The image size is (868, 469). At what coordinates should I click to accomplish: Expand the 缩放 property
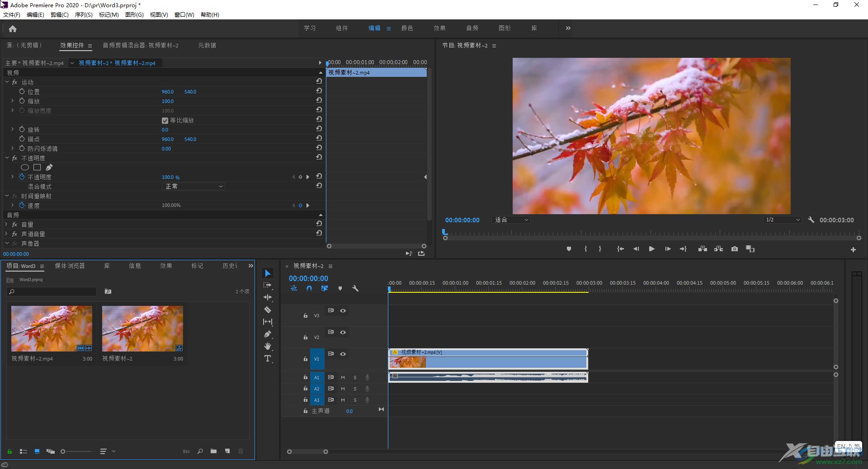[12, 101]
